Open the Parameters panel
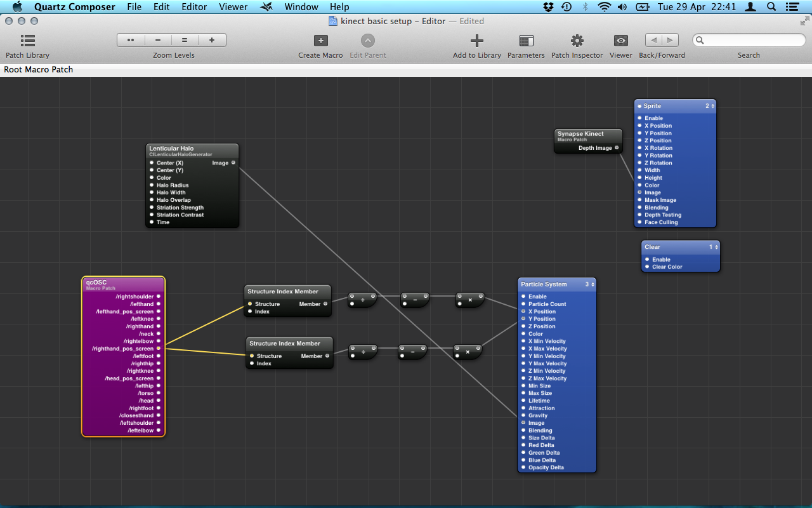 pyautogui.click(x=526, y=41)
